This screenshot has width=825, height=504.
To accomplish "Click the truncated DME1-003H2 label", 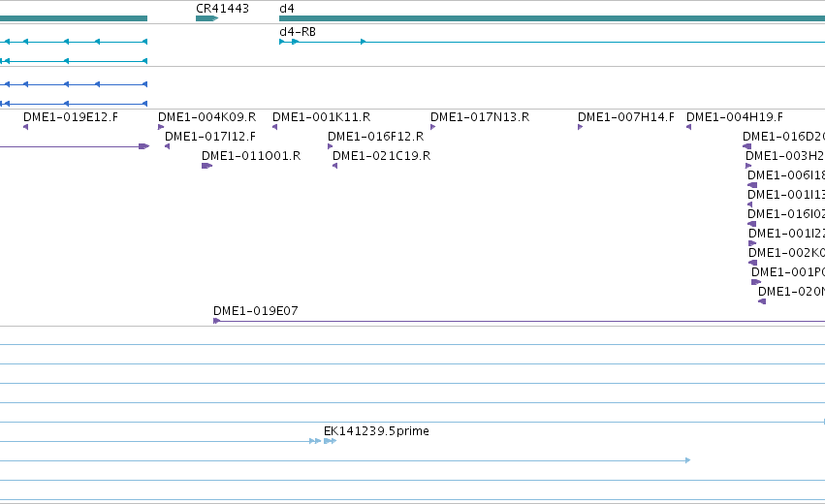I will 785,156.
